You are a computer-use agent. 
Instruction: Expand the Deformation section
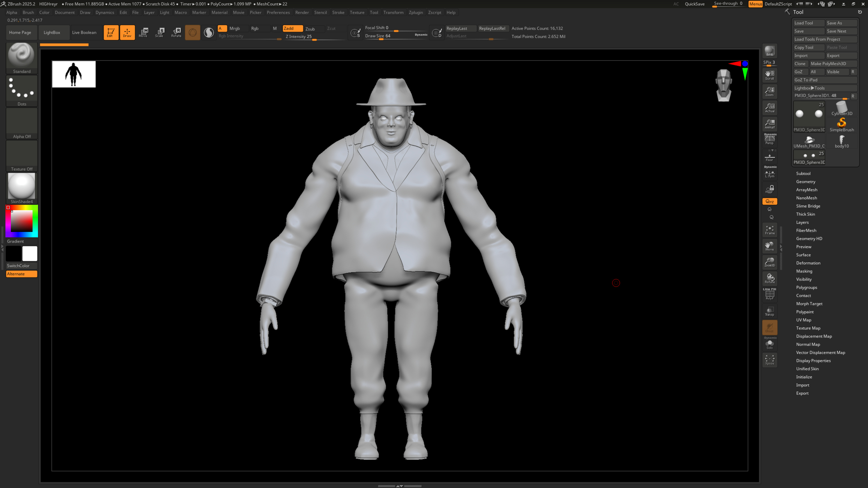pos(808,263)
